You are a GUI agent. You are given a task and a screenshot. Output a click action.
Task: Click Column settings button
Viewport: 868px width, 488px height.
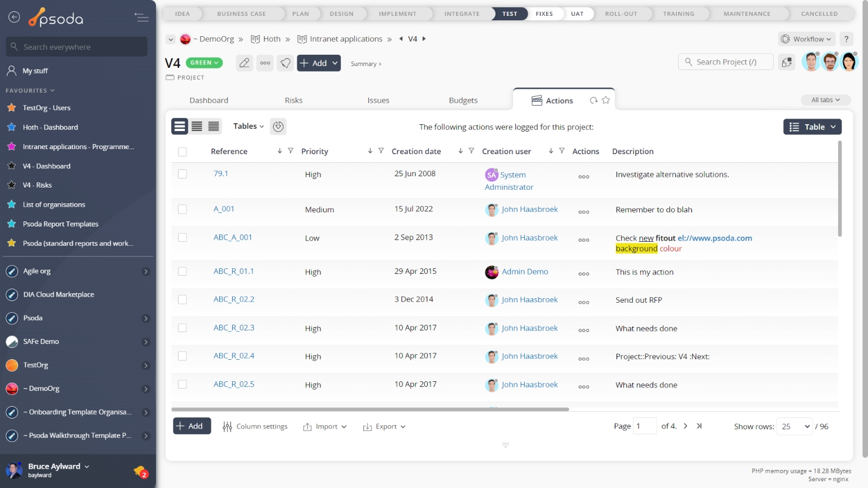(255, 427)
